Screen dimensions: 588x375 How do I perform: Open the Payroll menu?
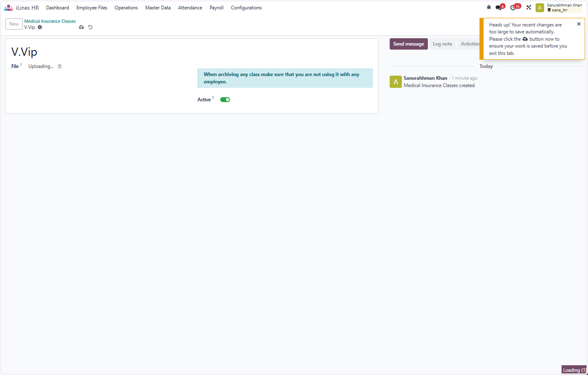[x=217, y=7]
